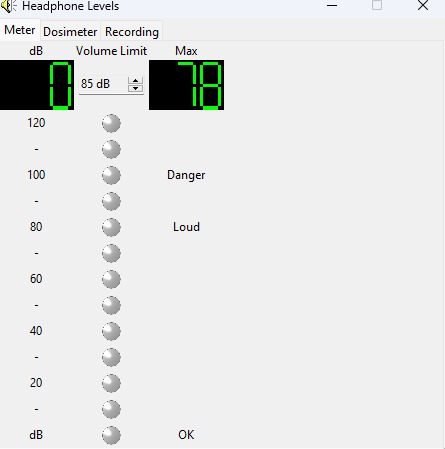Click the 60 dB level indicator LED

[111, 279]
